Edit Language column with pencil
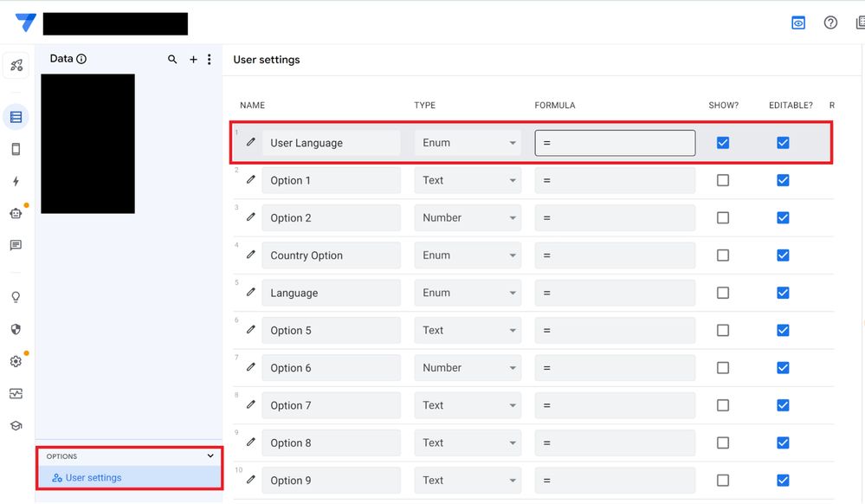This screenshot has width=865, height=504. click(x=251, y=293)
